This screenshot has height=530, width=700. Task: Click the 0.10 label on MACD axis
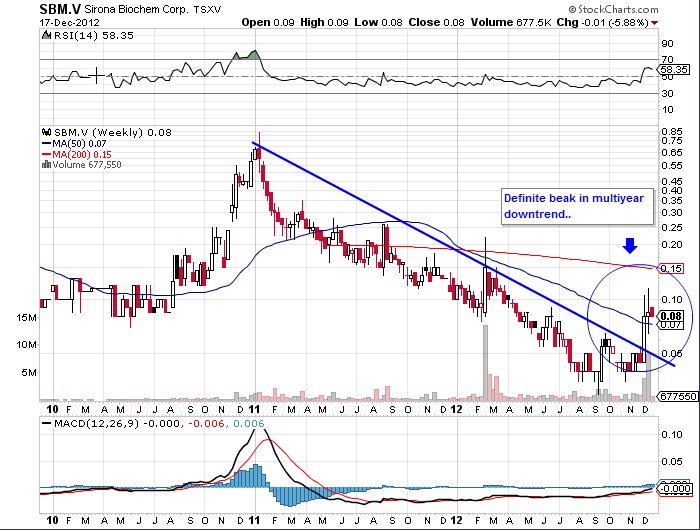pyautogui.click(x=672, y=434)
